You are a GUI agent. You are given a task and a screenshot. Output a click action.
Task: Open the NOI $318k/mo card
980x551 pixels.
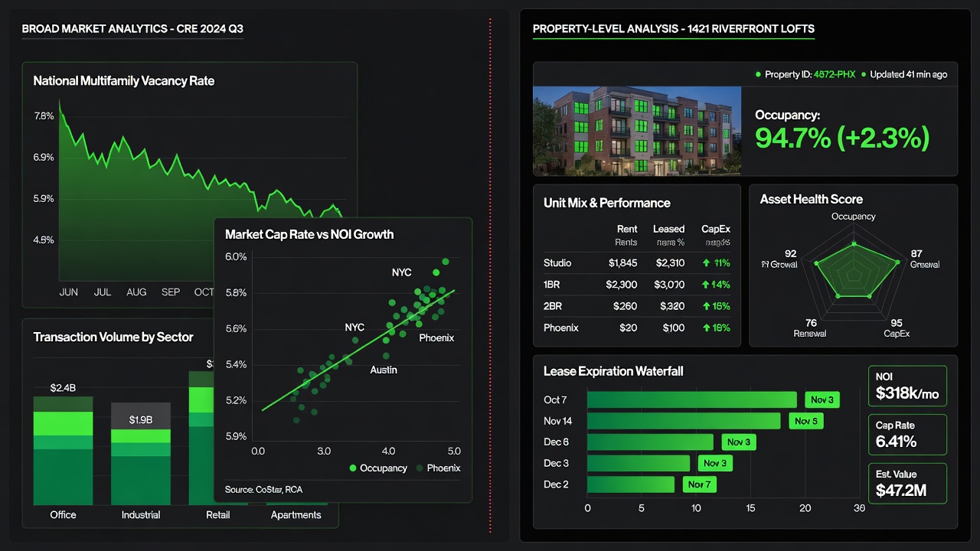tap(907, 386)
